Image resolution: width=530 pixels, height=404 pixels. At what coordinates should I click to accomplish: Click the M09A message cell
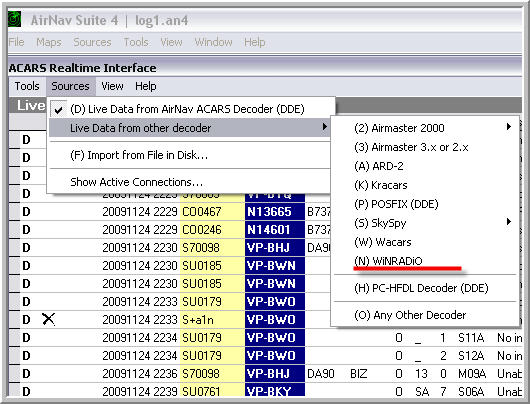472,374
